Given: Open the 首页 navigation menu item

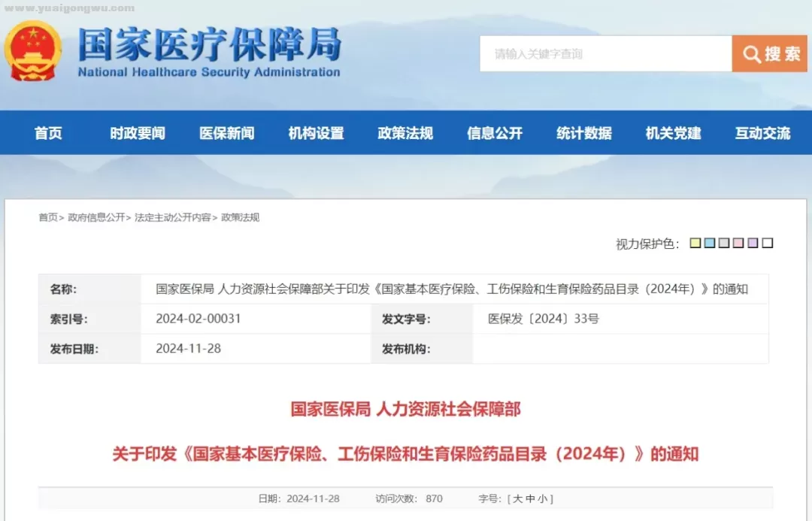Looking at the screenshot, I should 48,133.
